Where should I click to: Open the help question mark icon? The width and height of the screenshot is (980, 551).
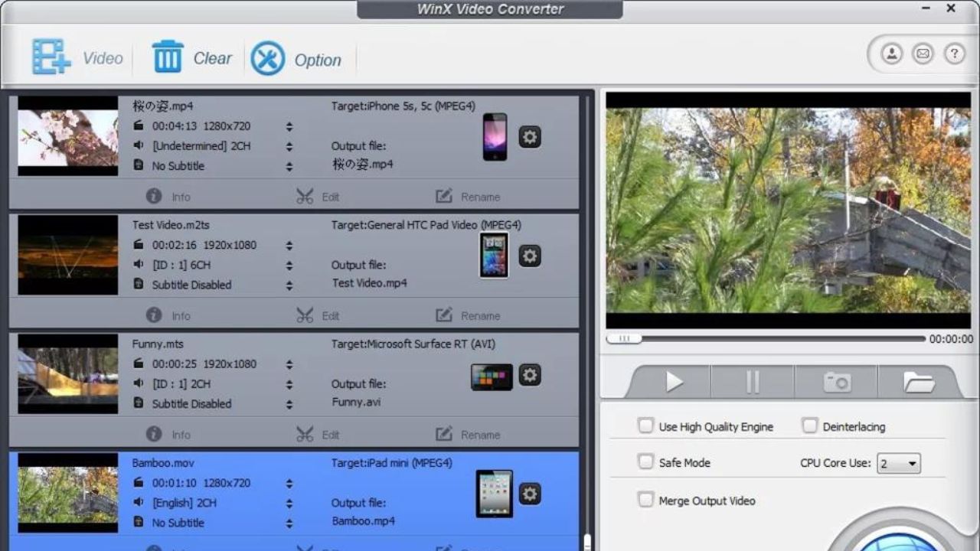pos(954,54)
